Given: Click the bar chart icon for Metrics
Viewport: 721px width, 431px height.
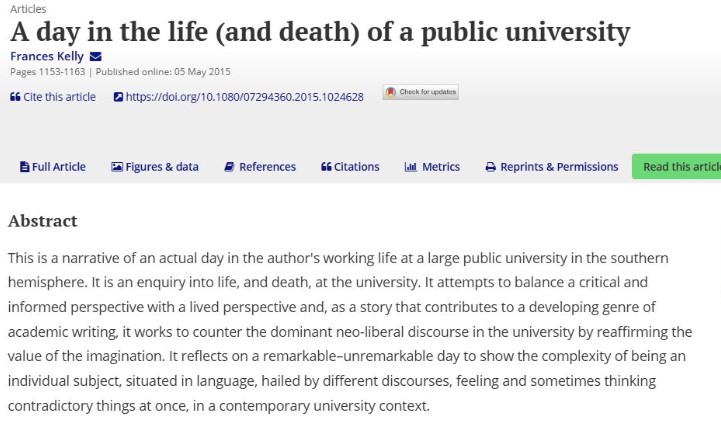Looking at the screenshot, I should pyautogui.click(x=410, y=167).
